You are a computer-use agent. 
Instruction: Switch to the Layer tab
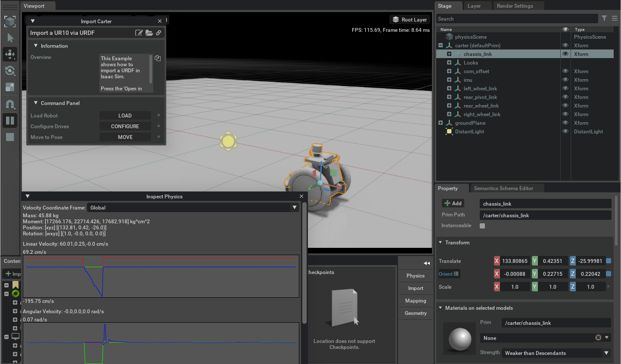pyautogui.click(x=474, y=6)
